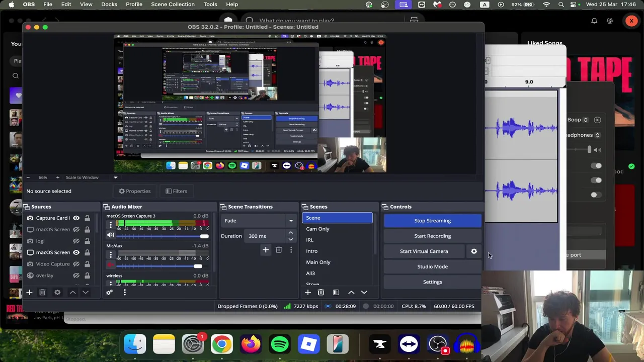Open source properties gear in Sources toolbar
644x362 pixels.
57,292
